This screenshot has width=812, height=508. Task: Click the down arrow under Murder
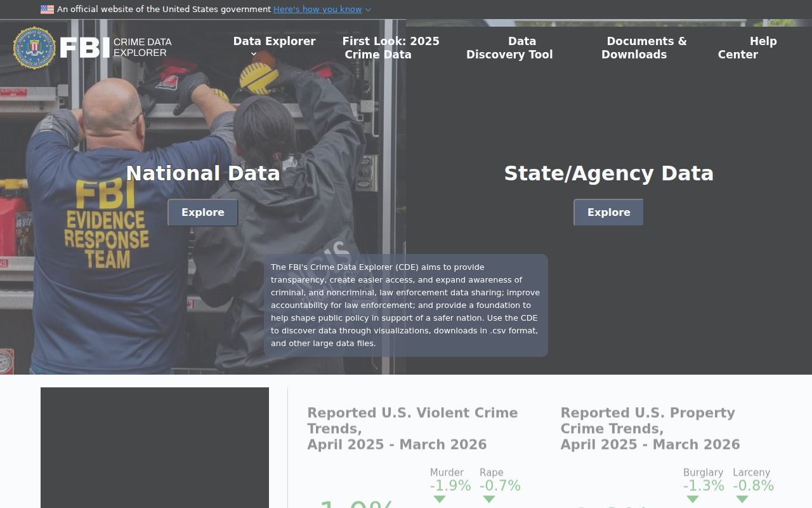click(439, 500)
